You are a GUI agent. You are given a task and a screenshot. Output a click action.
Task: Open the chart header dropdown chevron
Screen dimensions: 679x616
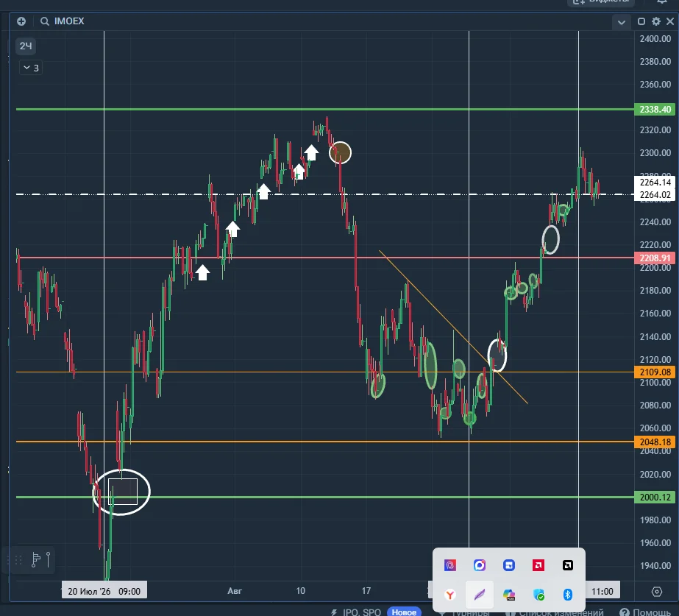click(622, 22)
